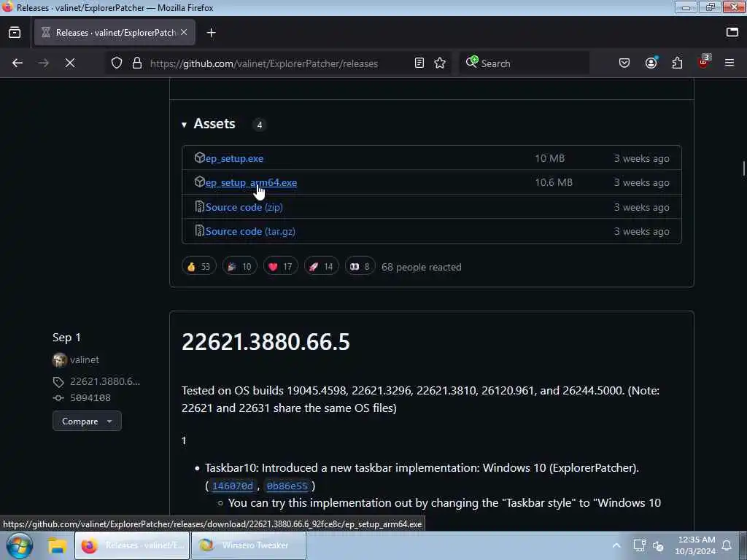Open notifications bell in taskbar
The image size is (747, 560).
click(x=727, y=545)
